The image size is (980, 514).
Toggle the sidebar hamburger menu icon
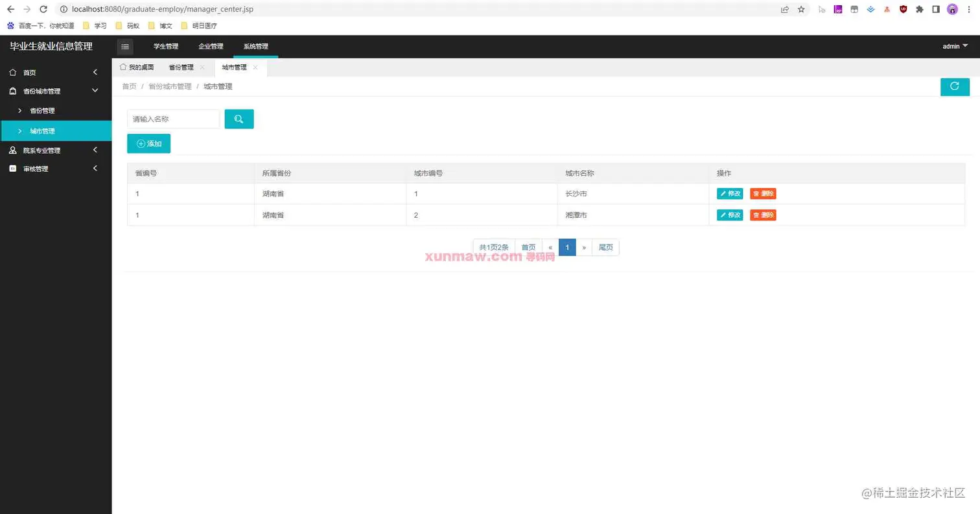point(125,47)
